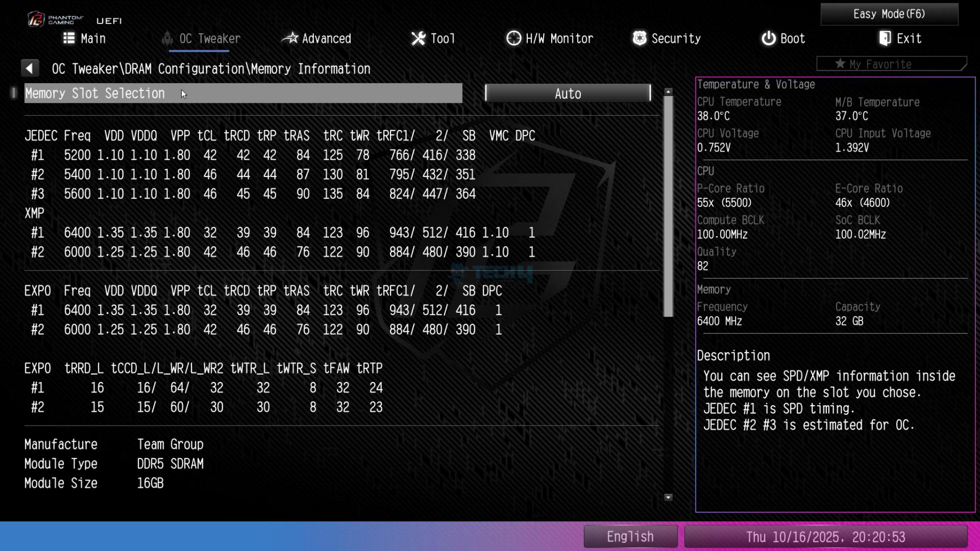Click the date and time display
This screenshot has width=980, height=551.
tap(825, 537)
